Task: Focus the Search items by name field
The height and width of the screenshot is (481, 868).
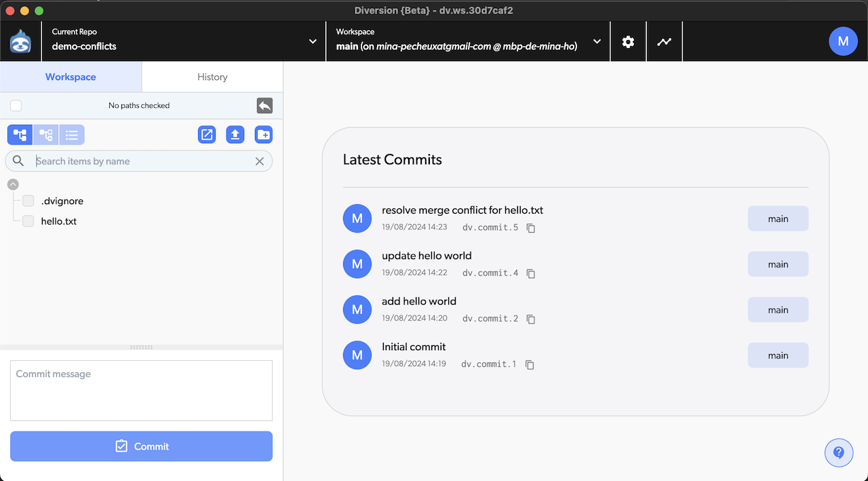Action: point(139,161)
